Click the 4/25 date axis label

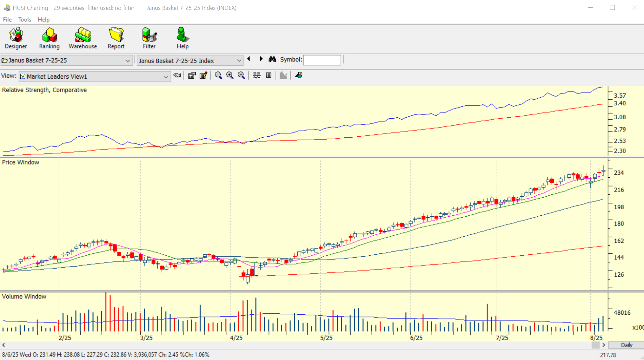tap(236, 338)
